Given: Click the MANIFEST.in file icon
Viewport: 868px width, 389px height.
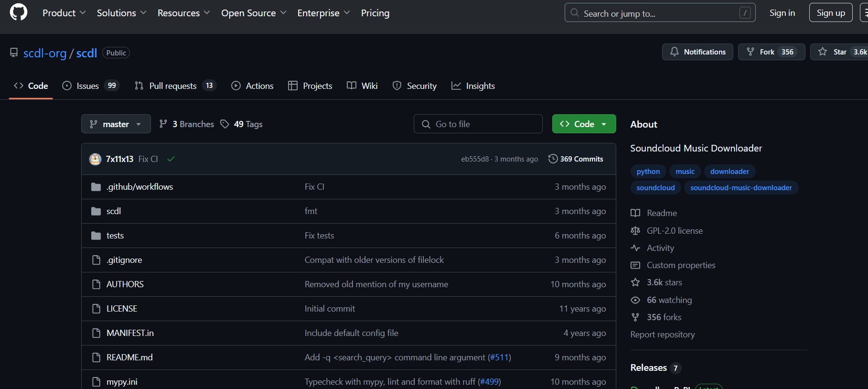Looking at the screenshot, I should point(96,333).
